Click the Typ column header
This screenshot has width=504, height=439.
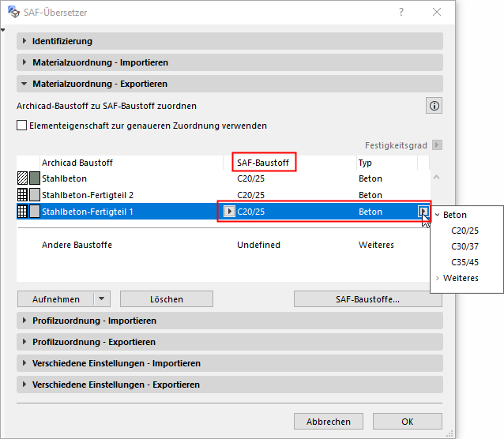(387, 163)
